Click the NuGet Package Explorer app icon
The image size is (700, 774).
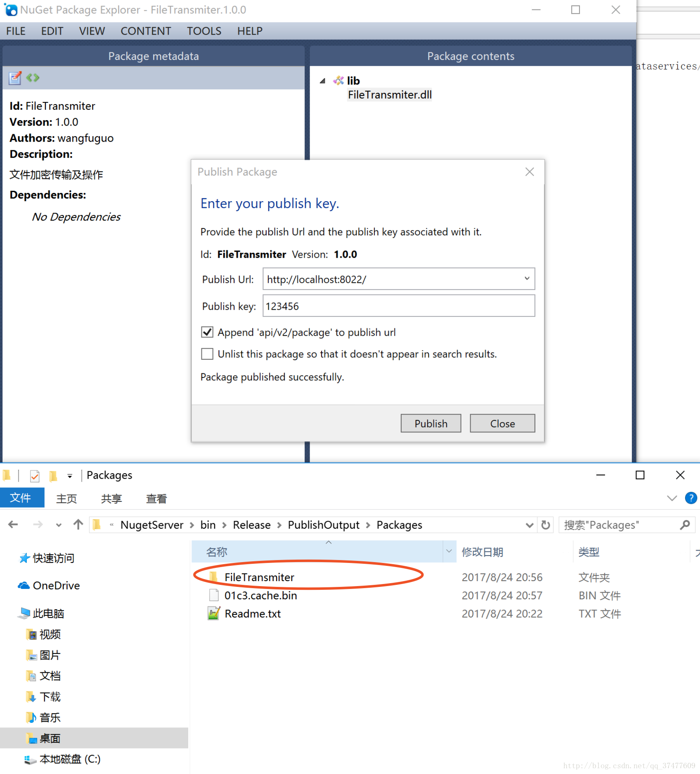11,10
